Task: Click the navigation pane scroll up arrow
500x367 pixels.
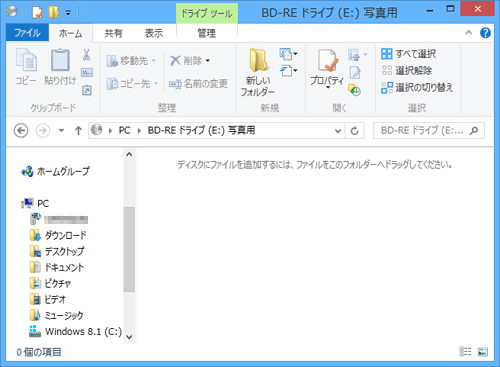Action: point(129,155)
